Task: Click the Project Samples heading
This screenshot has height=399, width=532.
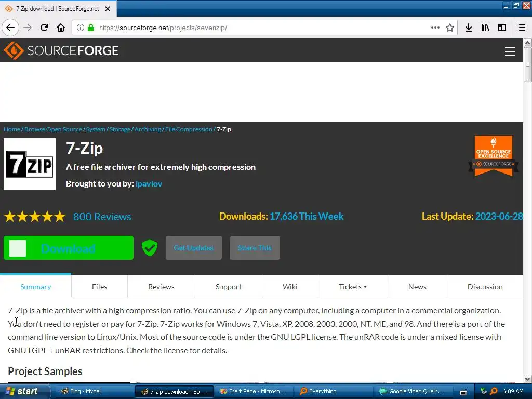Action: (x=45, y=371)
